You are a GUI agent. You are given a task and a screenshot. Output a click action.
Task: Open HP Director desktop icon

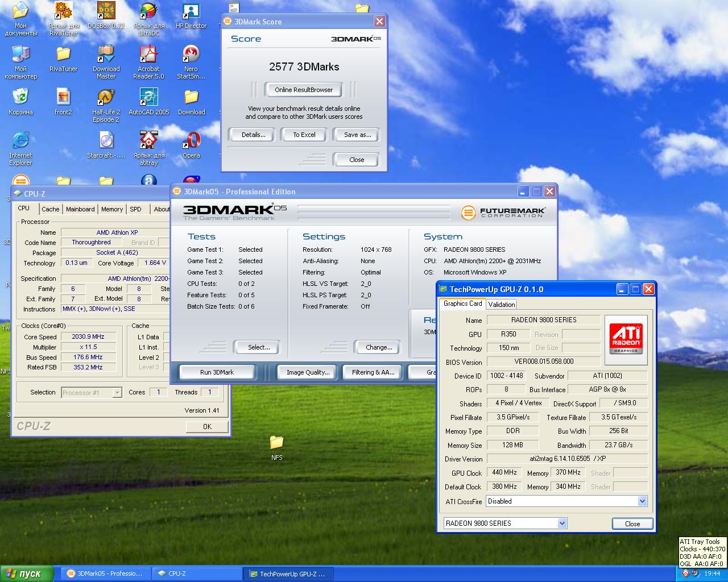coord(191,11)
